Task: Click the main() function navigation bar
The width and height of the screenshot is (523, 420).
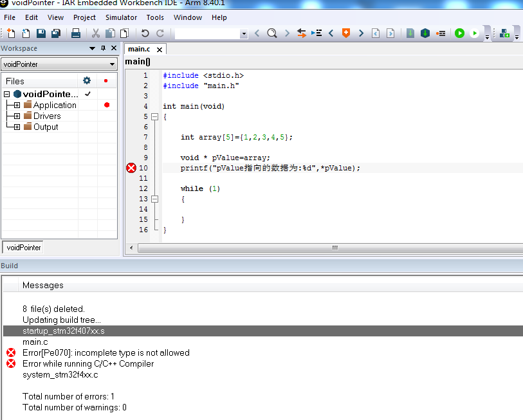Action: (x=324, y=62)
